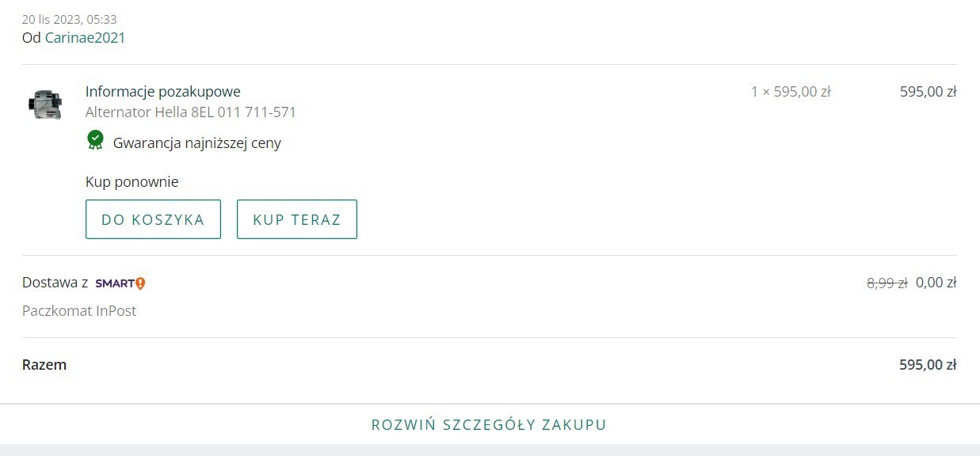Click the Razem label
Screen dimensions: 980x456
point(44,365)
